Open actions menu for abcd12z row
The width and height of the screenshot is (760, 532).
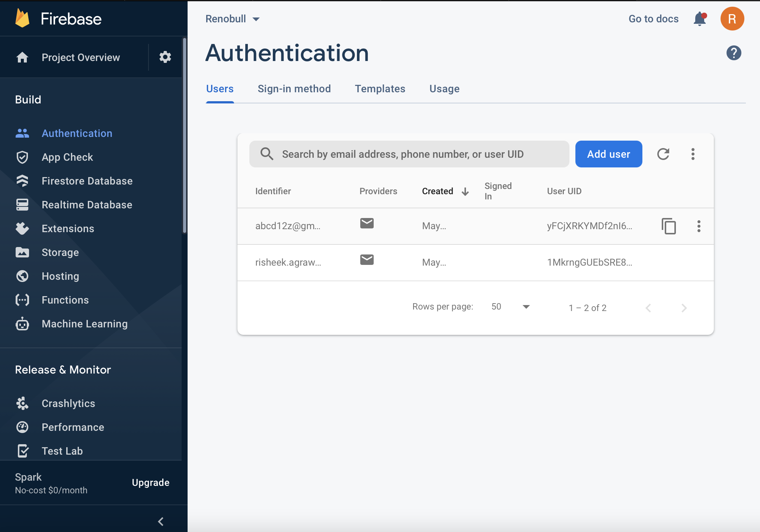pos(699,226)
